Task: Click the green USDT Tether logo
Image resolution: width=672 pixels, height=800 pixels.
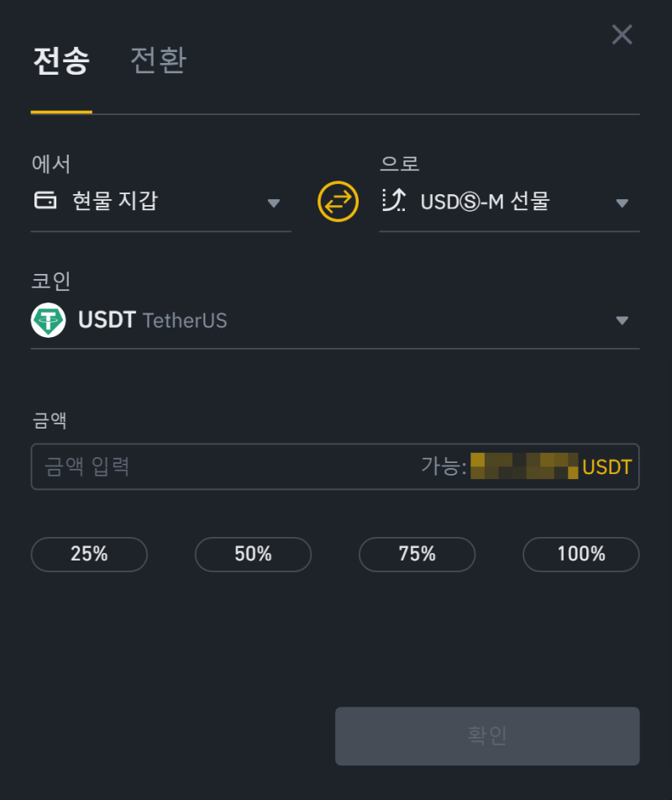Action: (x=49, y=320)
